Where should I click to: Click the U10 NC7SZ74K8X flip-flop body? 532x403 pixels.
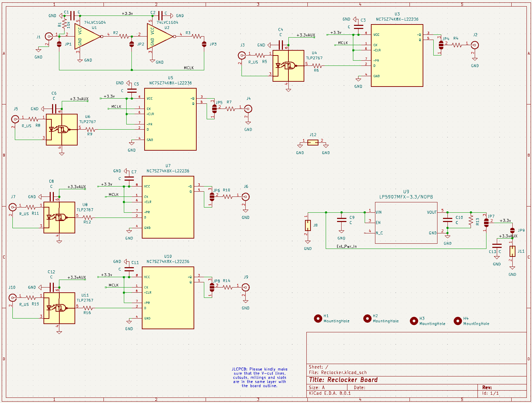(x=168, y=298)
